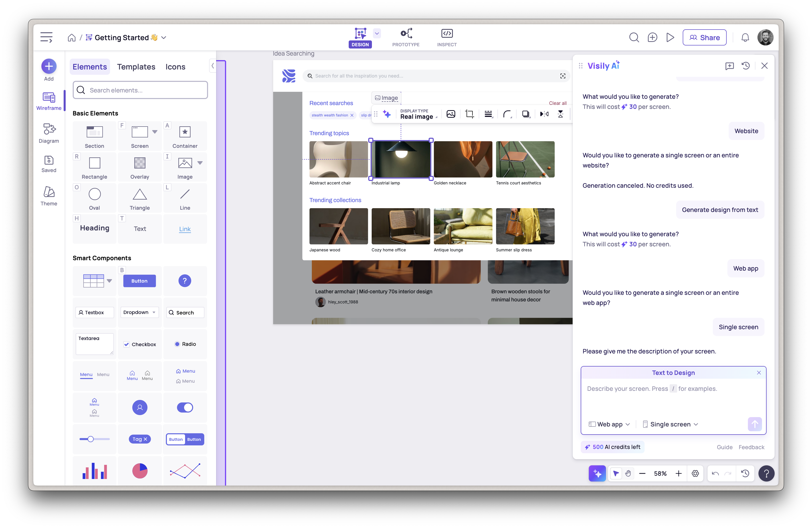Click the corner radius icon in image toolbar
Screen dimensions: 812x528
(507, 114)
